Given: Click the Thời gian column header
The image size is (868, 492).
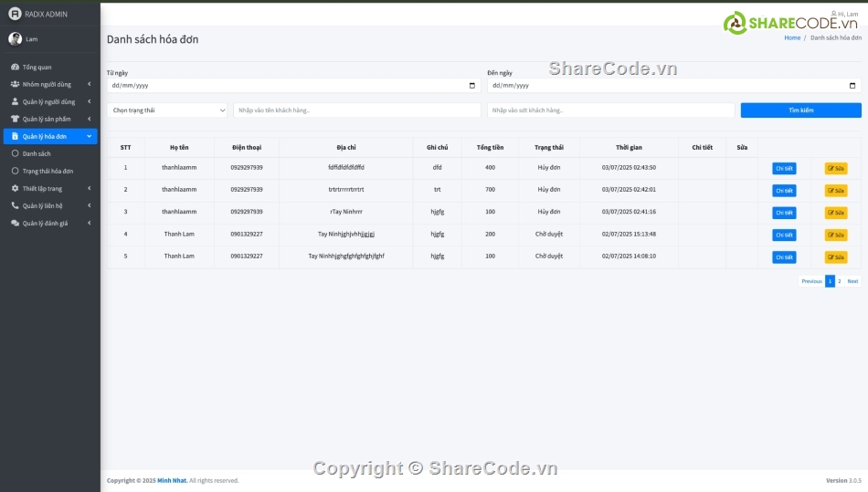Looking at the screenshot, I should point(629,148).
